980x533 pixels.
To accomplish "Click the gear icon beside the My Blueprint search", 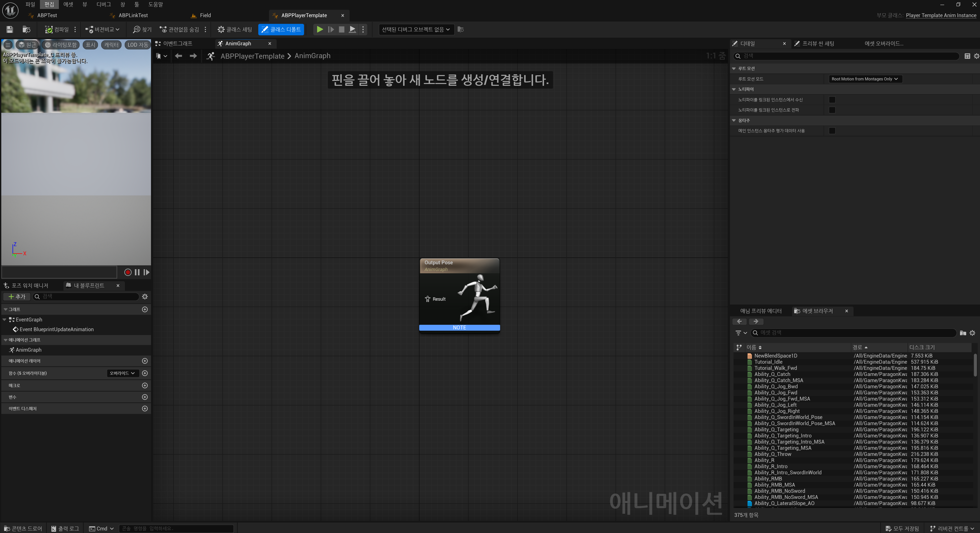I will pyautogui.click(x=145, y=297).
